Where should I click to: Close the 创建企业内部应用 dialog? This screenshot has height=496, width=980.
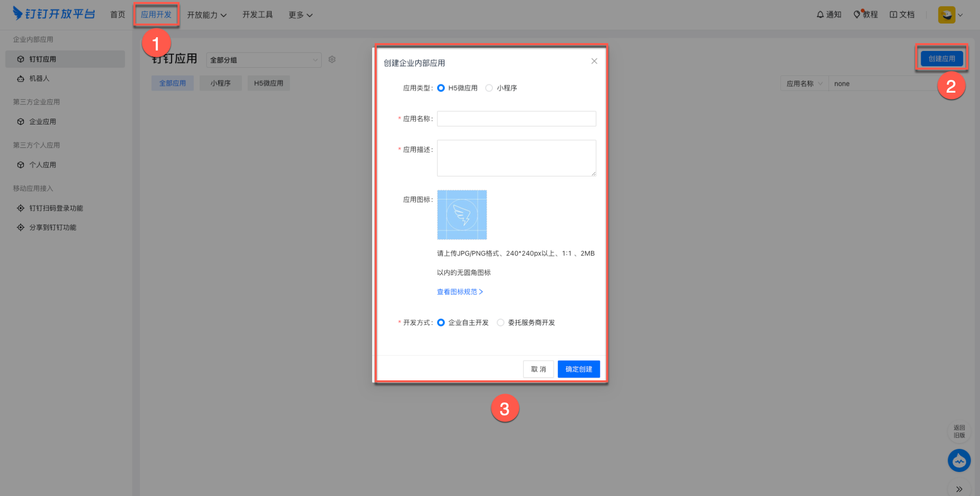point(594,61)
